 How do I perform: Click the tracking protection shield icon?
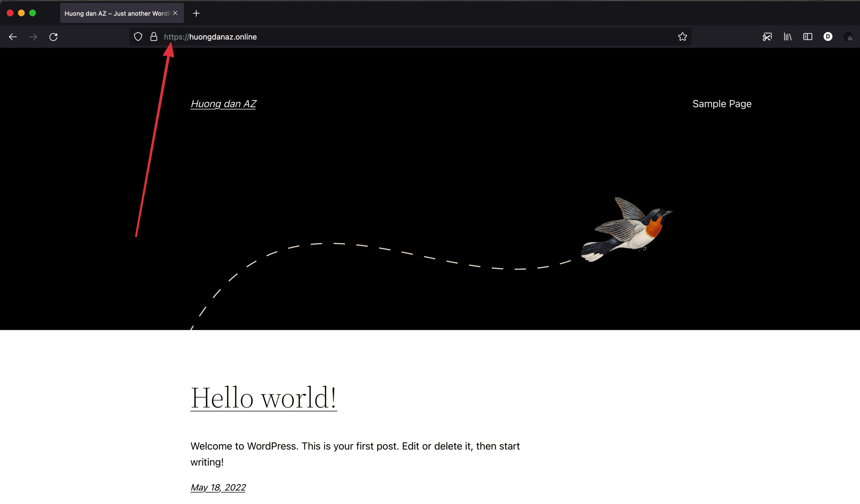click(138, 37)
